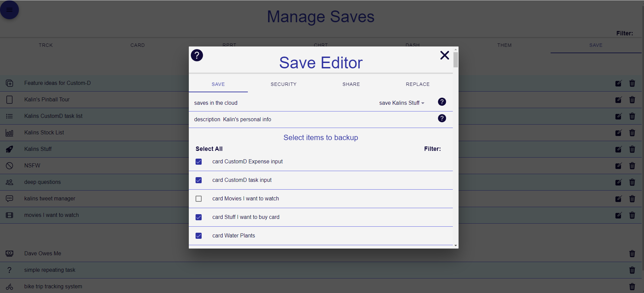Viewport: 644px width, 293px height.
Task: Click the Filter field on Manage Saves page
Action: point(624,33)
